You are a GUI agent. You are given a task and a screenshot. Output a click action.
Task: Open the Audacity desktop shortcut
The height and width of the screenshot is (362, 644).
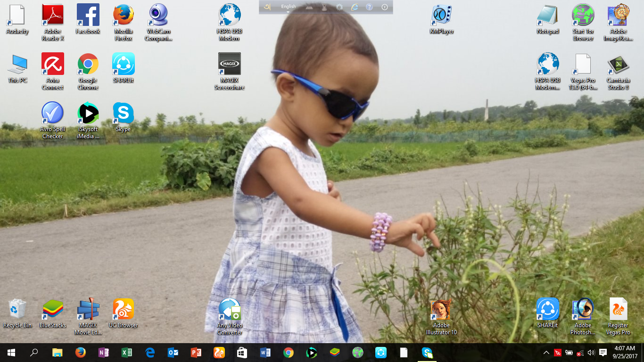point(17,19)
